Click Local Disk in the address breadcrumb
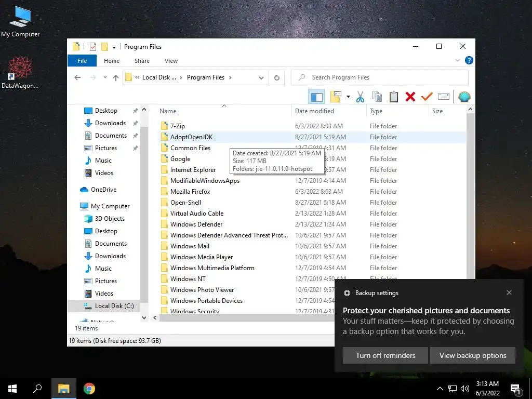This screenshot has height=399, width=532. [159, 77]
